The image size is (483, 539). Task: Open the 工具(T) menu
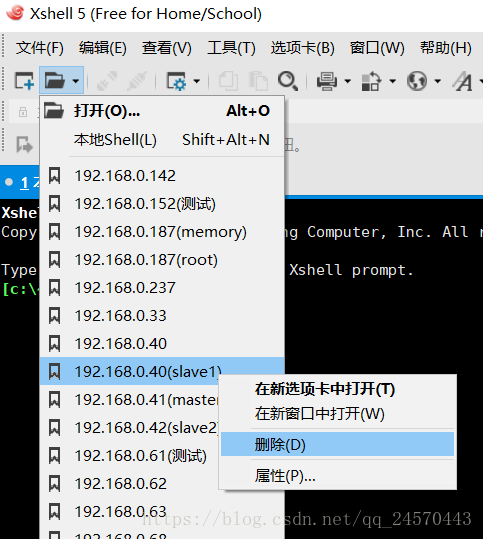tap(231, 48)
